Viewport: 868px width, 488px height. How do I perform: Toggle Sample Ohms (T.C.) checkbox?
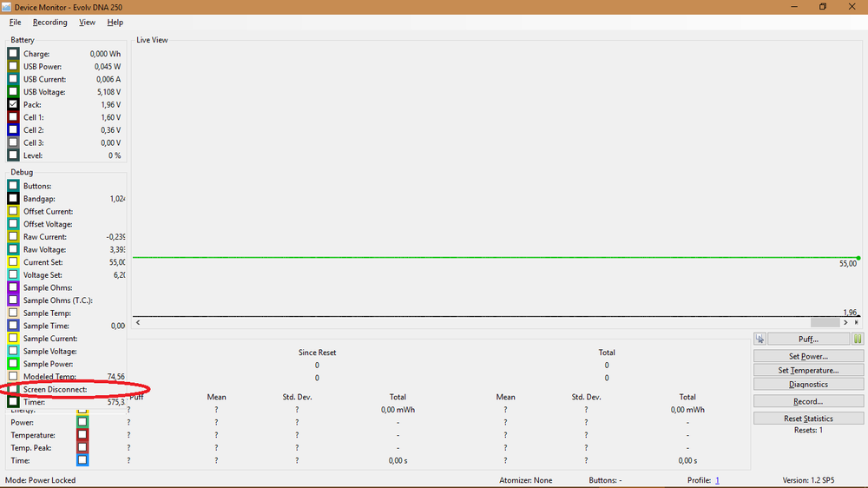13,300
